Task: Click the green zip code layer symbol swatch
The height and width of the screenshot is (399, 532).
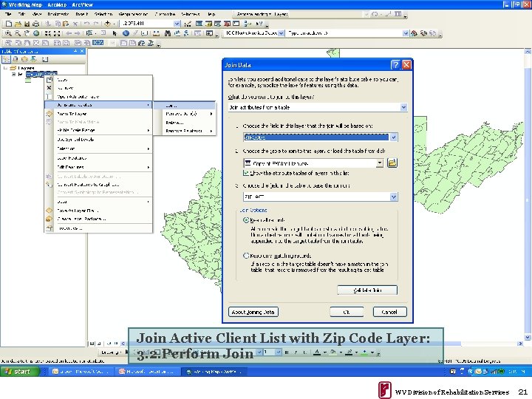Action: coord(28,81)
